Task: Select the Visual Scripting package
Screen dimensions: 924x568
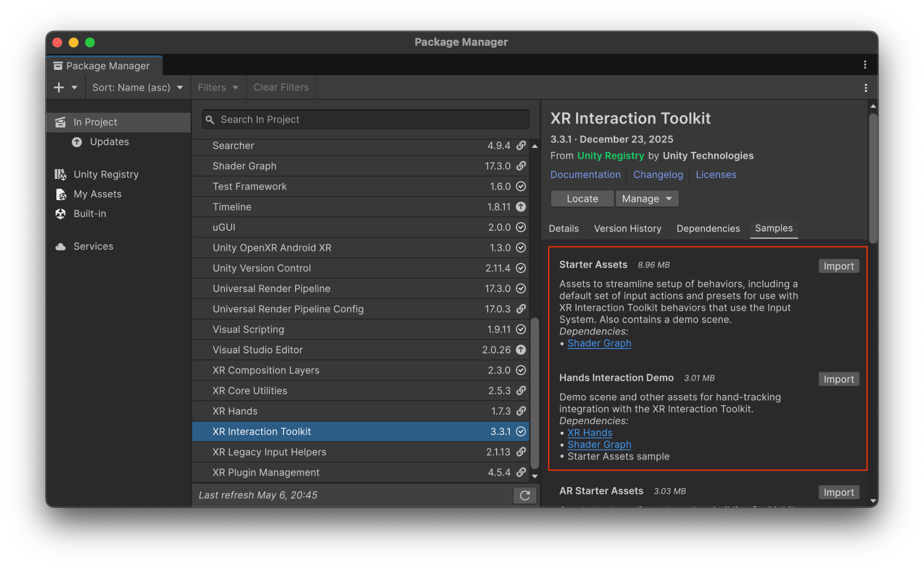Action: 360,330
